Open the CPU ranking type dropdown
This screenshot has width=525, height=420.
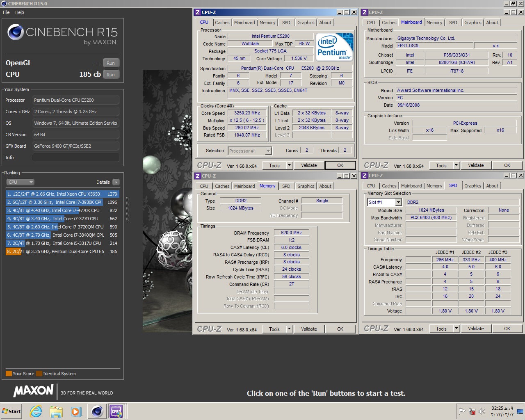point(20,182)
